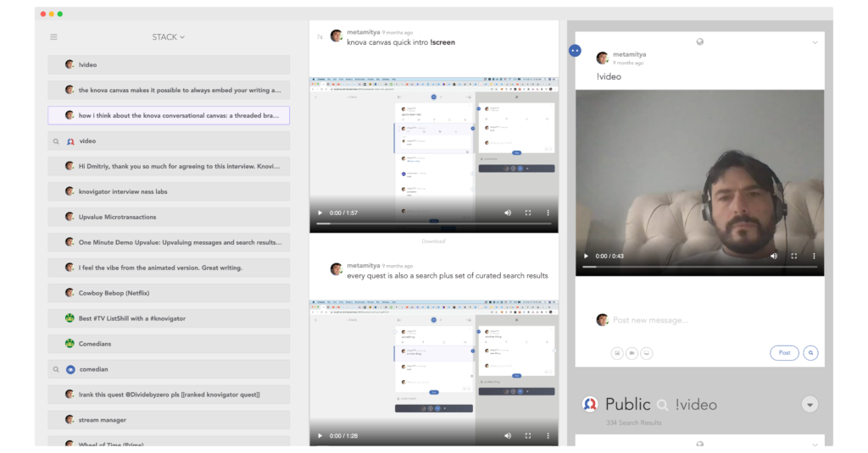
Task: Expand the chevron on the '!video' card
Action: point(815,42)
